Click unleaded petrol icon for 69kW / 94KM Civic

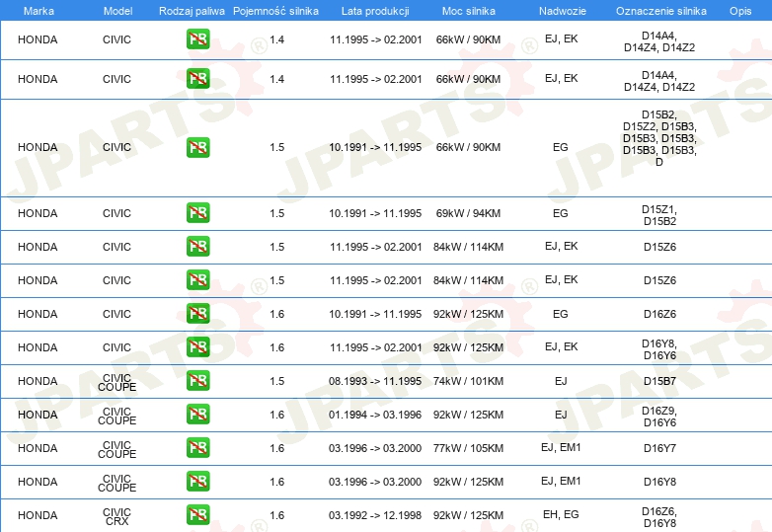click(197, 213)
